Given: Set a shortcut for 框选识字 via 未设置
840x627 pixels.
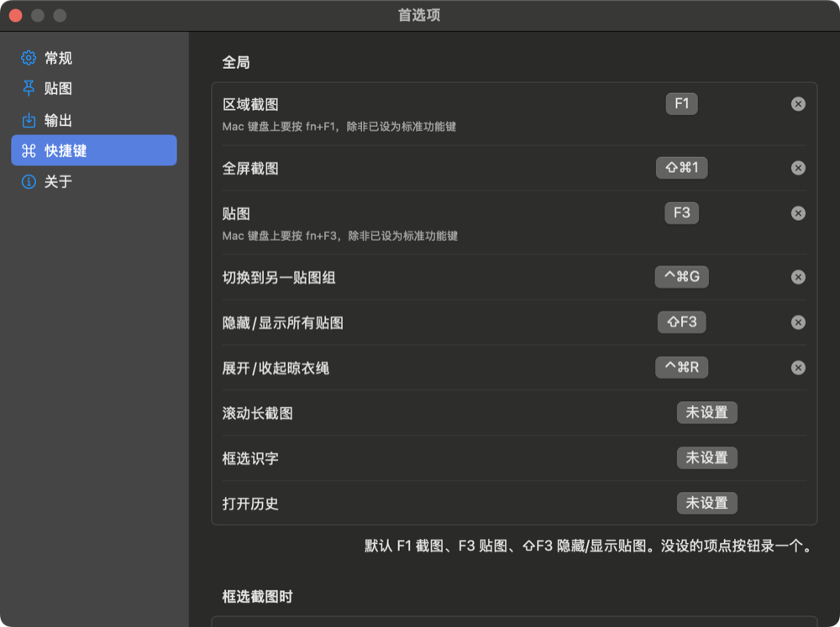Looking at the screenshot, I should (706, 457).
